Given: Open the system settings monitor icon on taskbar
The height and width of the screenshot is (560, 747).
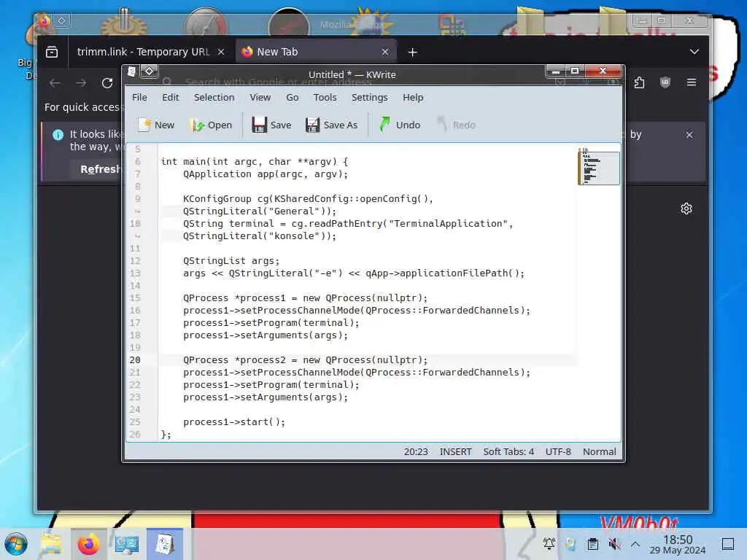Looking at the screenshot, I should point(127,544).
